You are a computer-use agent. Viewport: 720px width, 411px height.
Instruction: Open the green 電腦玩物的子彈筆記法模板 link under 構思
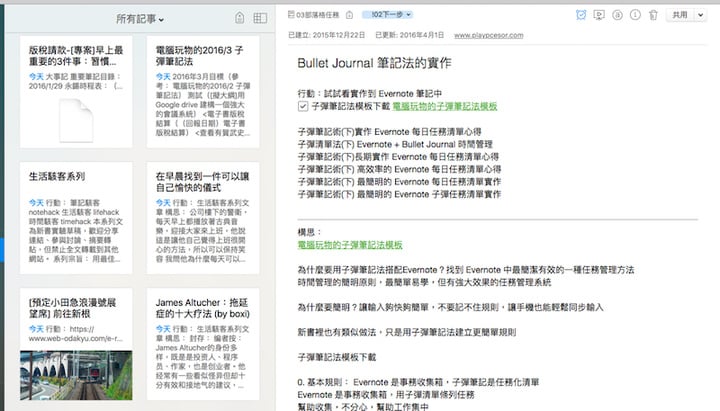coord(349,244)
